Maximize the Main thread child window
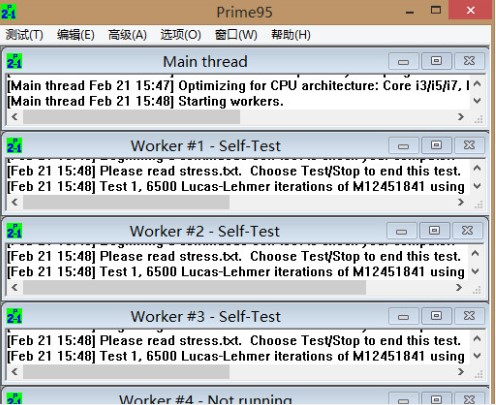 436,61
